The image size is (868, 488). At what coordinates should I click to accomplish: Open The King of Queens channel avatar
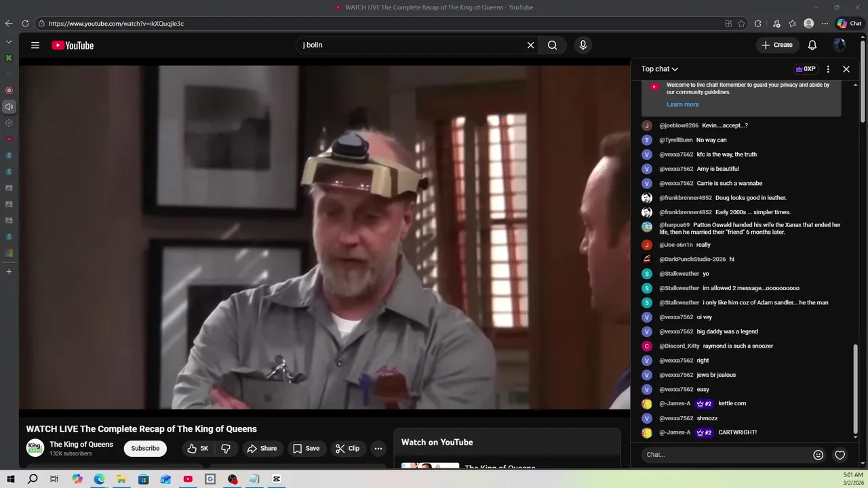point(35,448)
